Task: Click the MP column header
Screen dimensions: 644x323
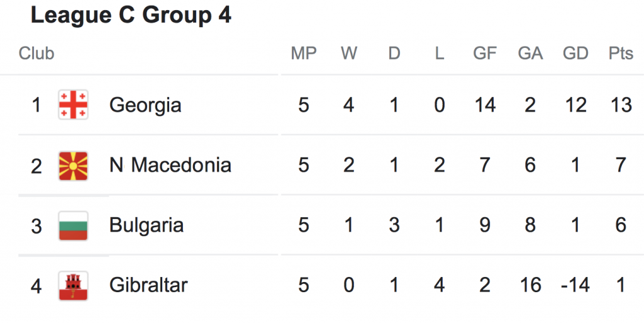Action: pos(304,54)
